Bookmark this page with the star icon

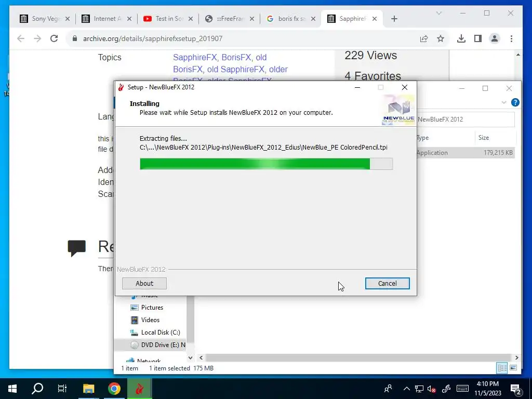click(441, 38)
